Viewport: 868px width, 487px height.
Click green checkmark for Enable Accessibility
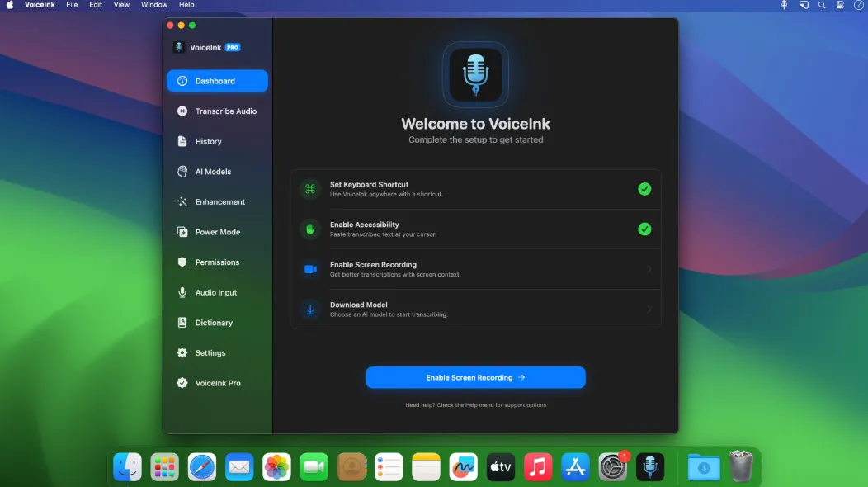point(644,229)
